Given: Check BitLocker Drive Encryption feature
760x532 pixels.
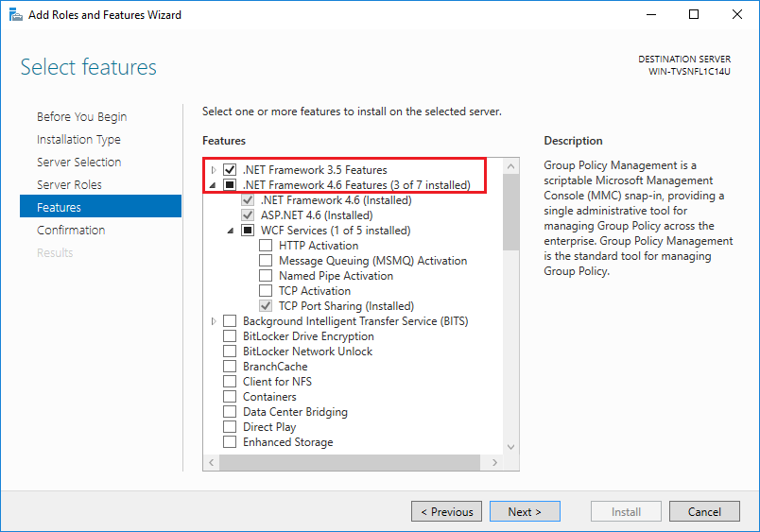Looking at the screenshot, I should coord(230,336).
